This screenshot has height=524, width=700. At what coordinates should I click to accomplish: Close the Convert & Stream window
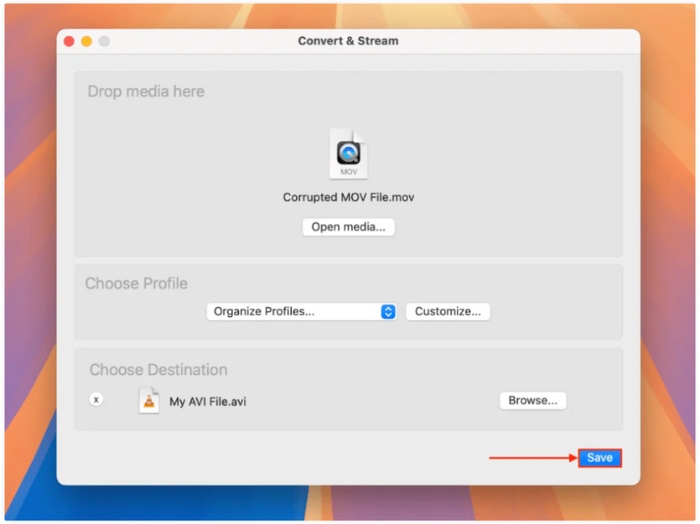pyautogui.click(x=69, y=41)
